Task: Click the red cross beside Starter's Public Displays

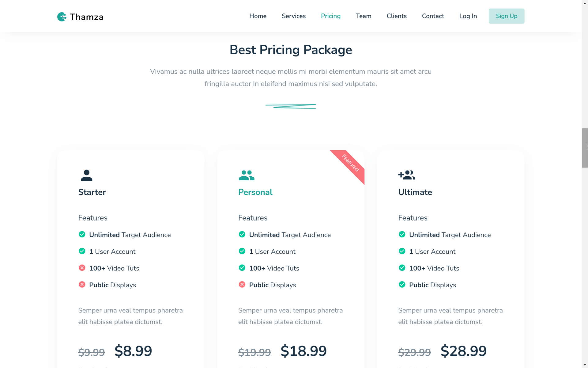Action: [x=82, y=285]
